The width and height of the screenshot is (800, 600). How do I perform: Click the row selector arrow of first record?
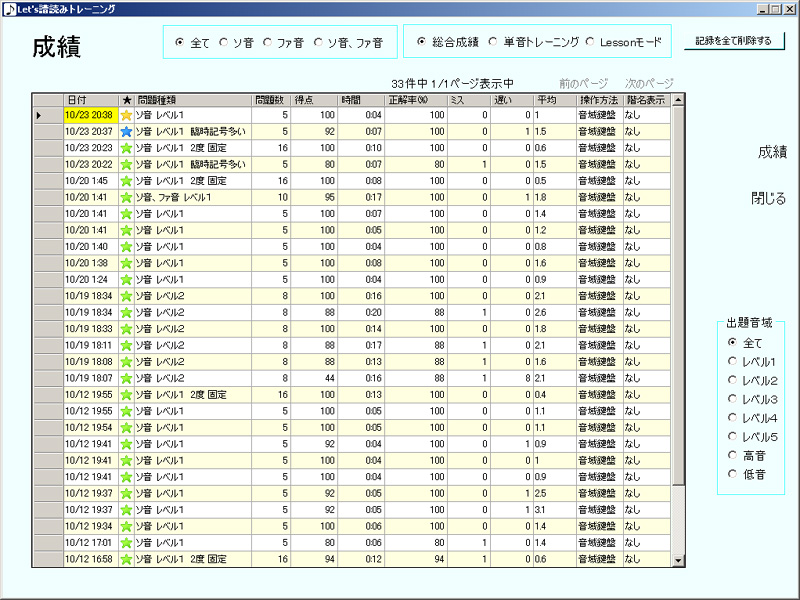pos(39,116)
